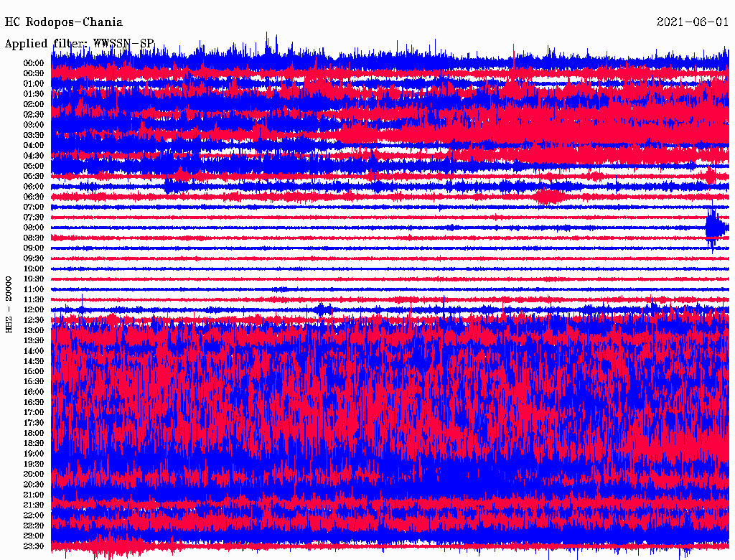Select the 03:00 time label
Image resolution: width=735 pixels, height=560 pixels.
[x=34, y=125]
